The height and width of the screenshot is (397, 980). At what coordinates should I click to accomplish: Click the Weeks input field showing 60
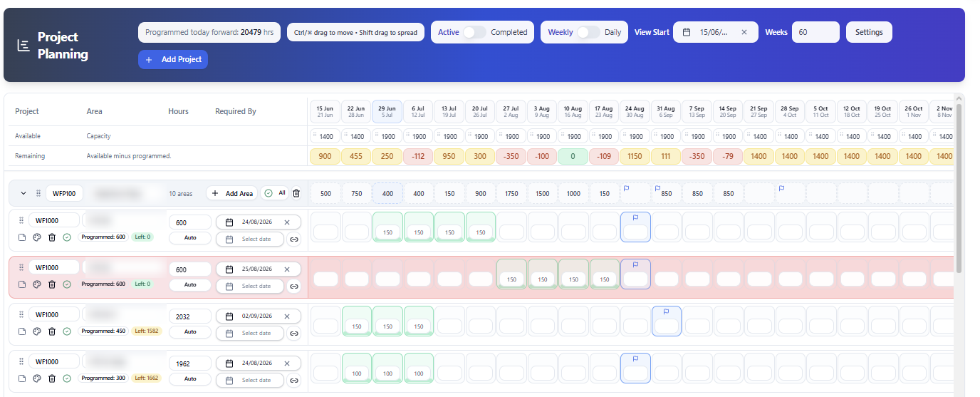click(815, 32)
